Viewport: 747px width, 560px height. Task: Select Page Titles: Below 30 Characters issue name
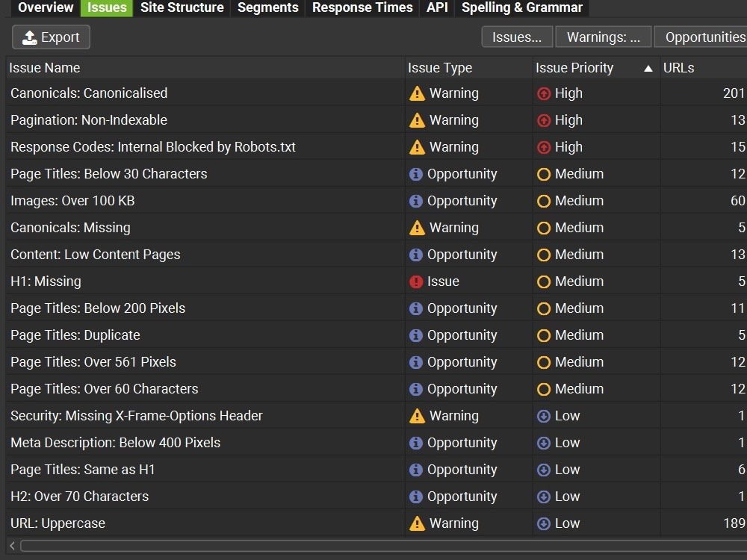tap(108, 174)
